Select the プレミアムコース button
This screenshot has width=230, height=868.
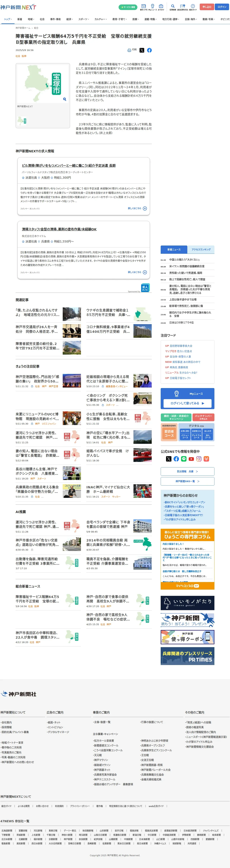point(196,435)
